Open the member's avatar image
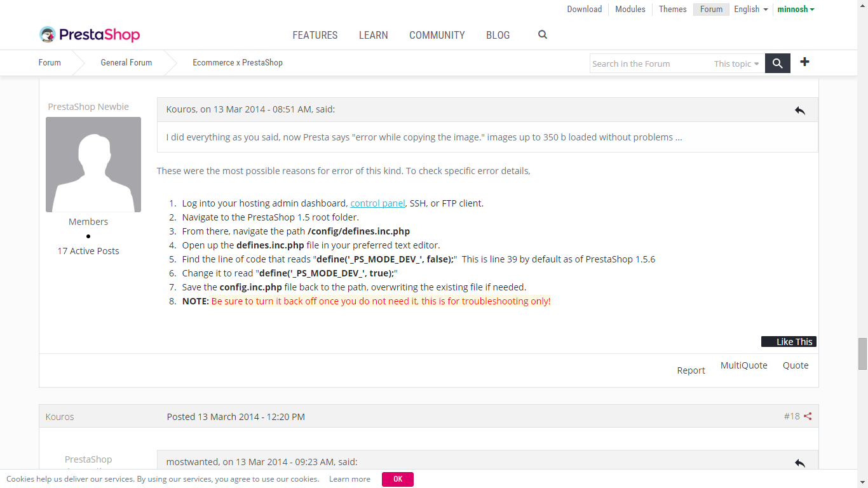Image resolution: width=868 pixels, height=488 pixels. (x=93, y=165)
